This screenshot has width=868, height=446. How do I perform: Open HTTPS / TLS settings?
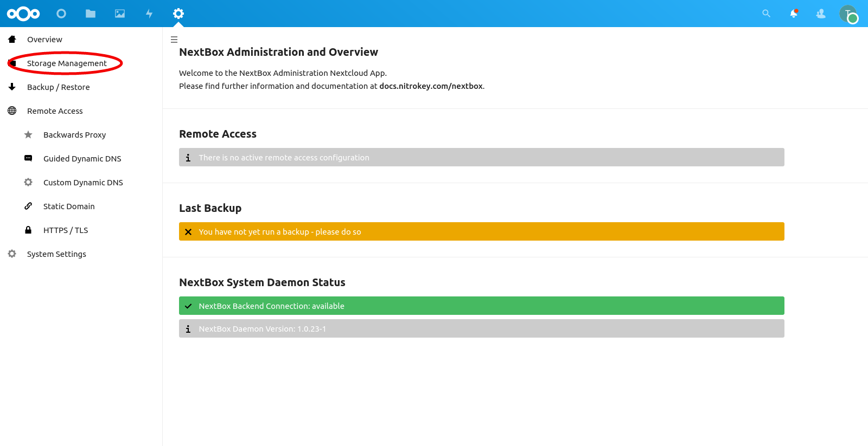click(81, 230)
